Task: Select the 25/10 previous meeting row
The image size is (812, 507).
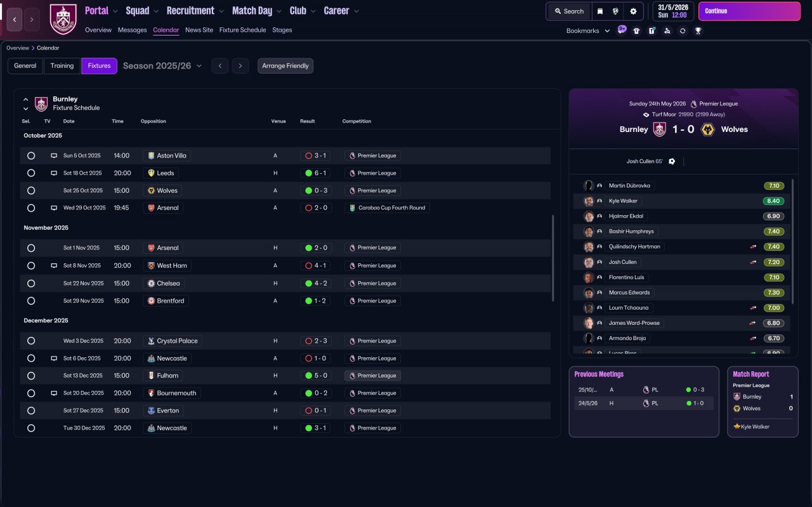Action: coord(643,390)
